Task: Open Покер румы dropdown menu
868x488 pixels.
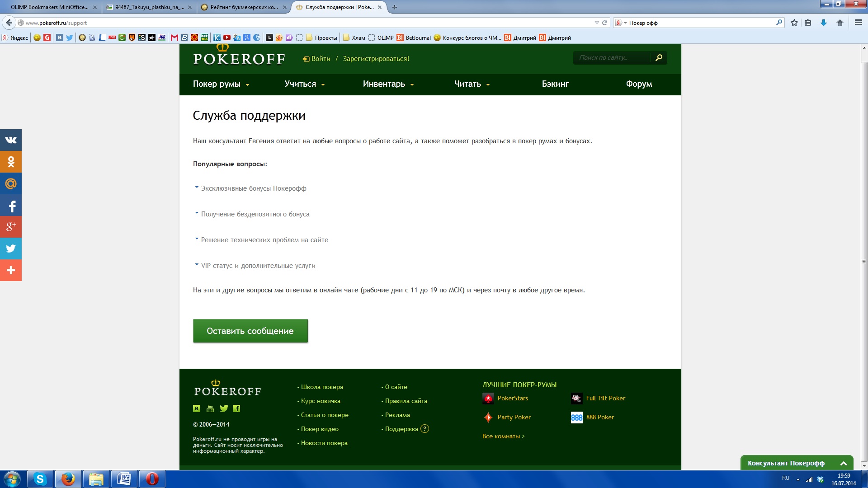Action: tap(221, 84)
